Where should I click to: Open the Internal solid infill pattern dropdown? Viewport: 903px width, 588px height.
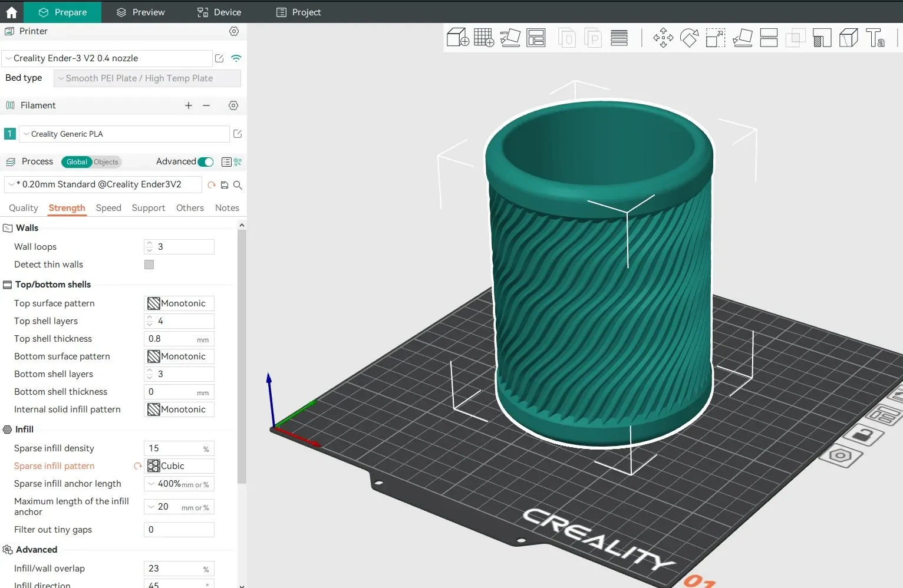(179, 409)
